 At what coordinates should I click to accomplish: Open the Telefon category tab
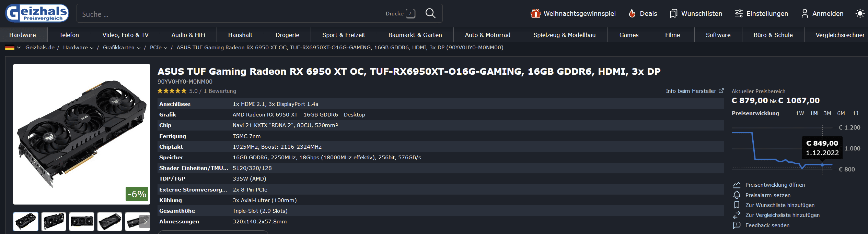[69, 35]
